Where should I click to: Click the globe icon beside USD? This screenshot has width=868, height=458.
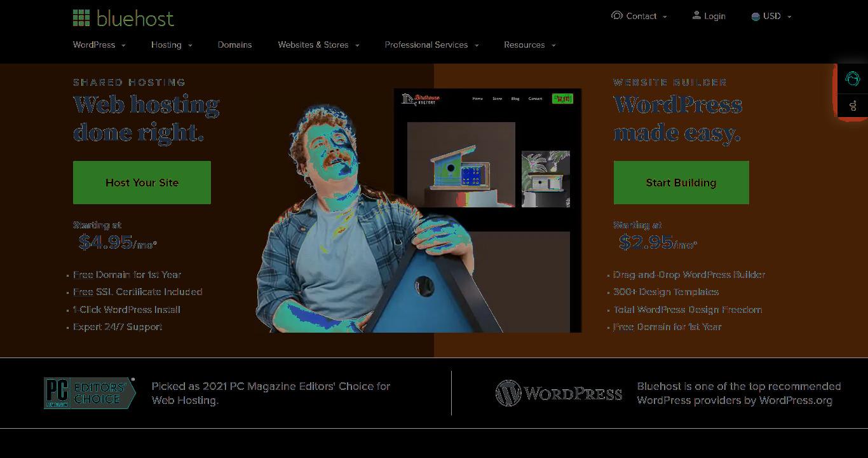coord(756,17)
